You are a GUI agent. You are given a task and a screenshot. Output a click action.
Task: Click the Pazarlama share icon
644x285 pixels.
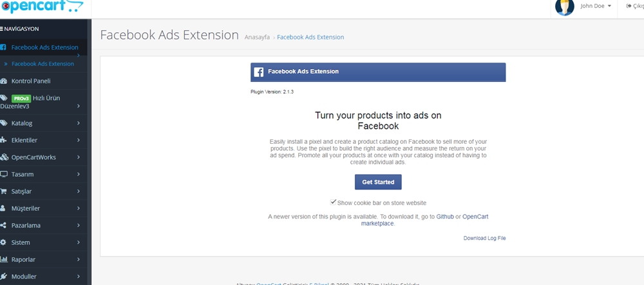pos(3,226)
